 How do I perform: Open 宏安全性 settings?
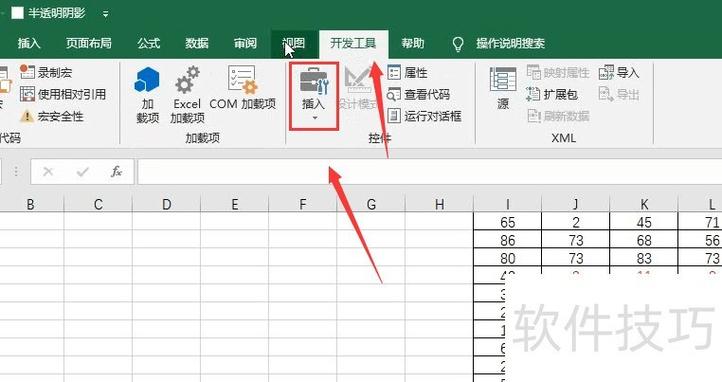pos(52,116)
